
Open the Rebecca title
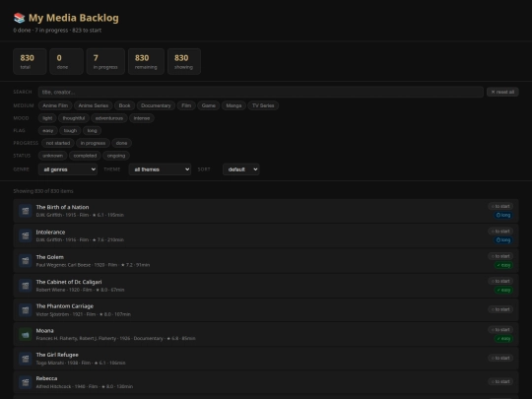[47, 378]
